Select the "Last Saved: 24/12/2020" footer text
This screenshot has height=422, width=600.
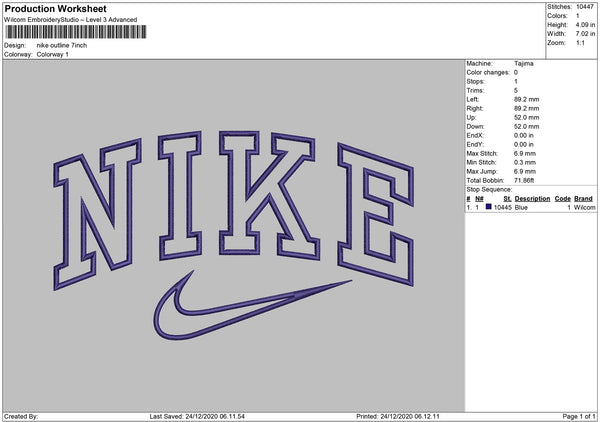coord(197,416)
